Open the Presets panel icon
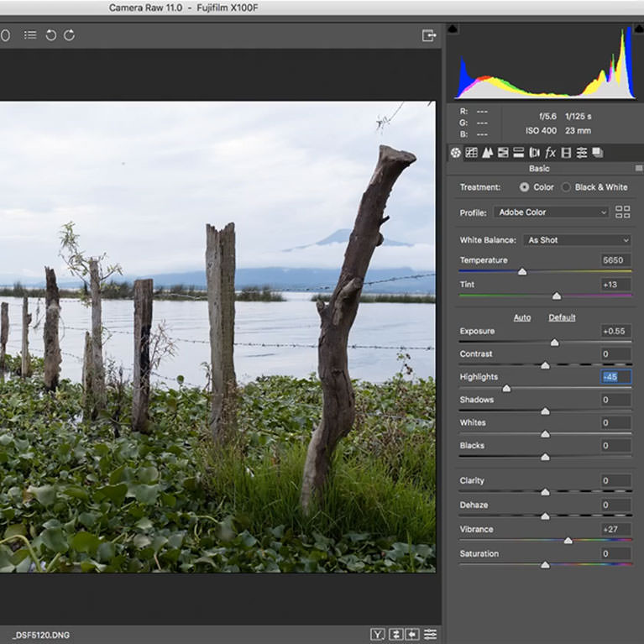Viewport: 644px width, 644px height. [x=581, y=153]
